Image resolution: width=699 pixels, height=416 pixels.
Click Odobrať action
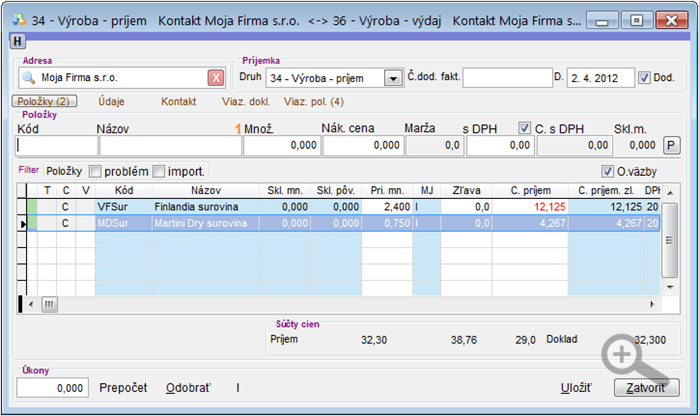pyautogui.click(x=188, y=388)
